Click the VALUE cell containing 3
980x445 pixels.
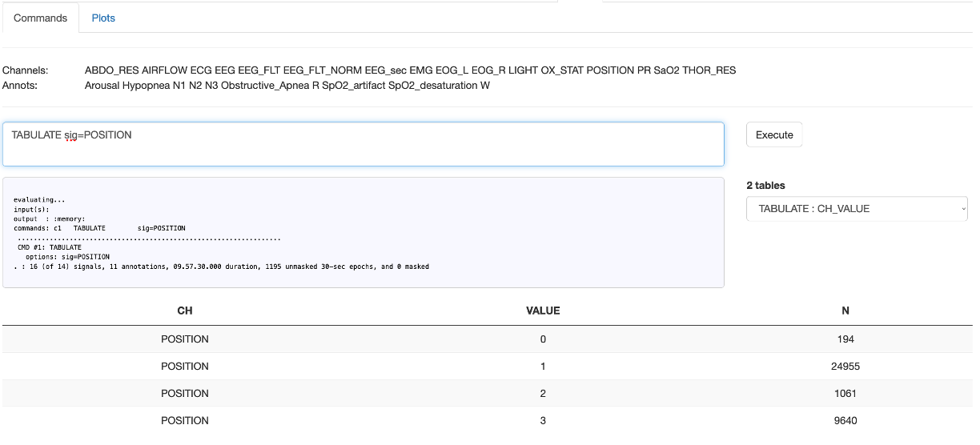click(543, 421)
